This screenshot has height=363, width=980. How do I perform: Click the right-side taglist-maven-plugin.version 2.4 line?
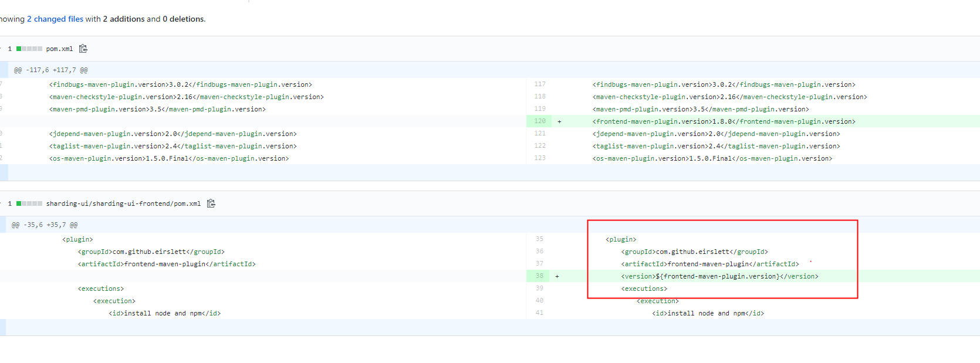(x=716, y=146)
